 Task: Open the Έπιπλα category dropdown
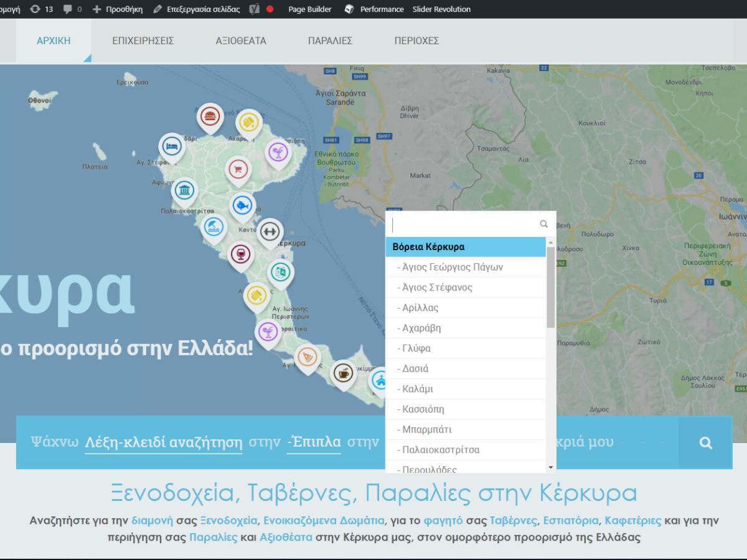(314, 442)
